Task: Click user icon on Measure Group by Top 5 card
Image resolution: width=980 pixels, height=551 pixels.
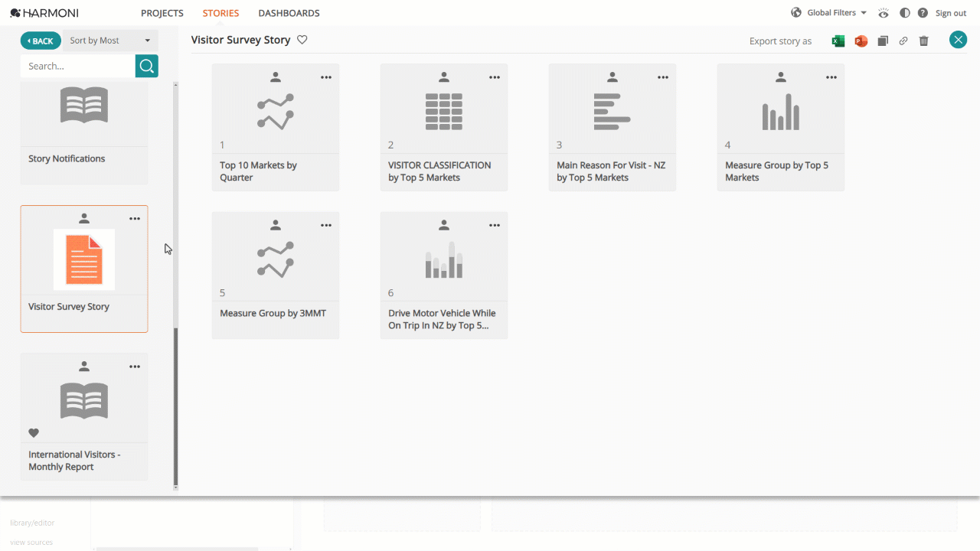Action: 781,77
